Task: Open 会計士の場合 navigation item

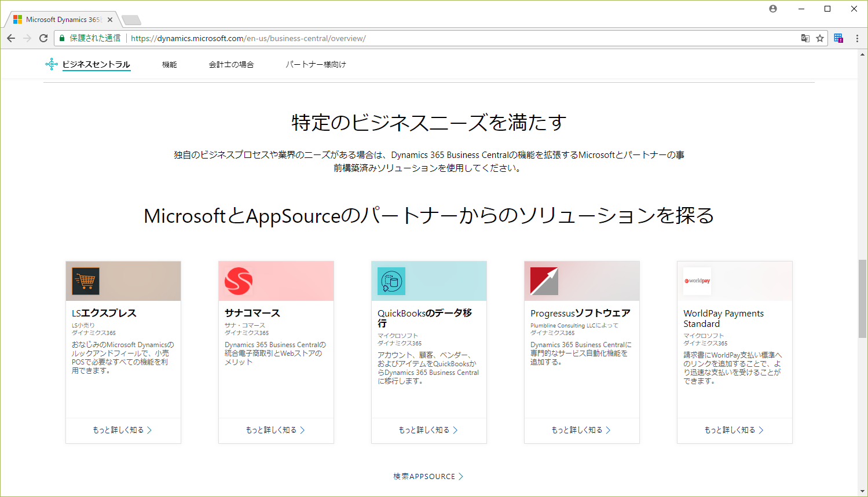Action: pyautogui.click(x=231, y=64)
